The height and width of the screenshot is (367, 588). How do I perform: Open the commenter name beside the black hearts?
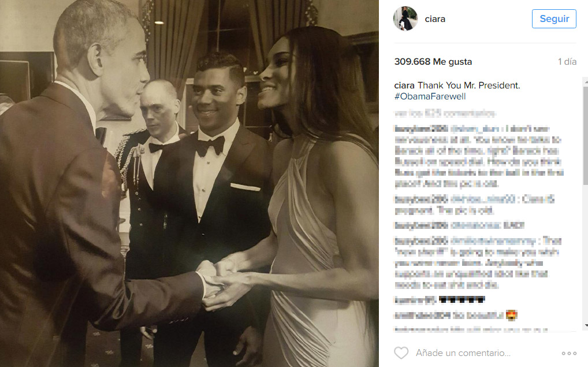coord(415,300)
